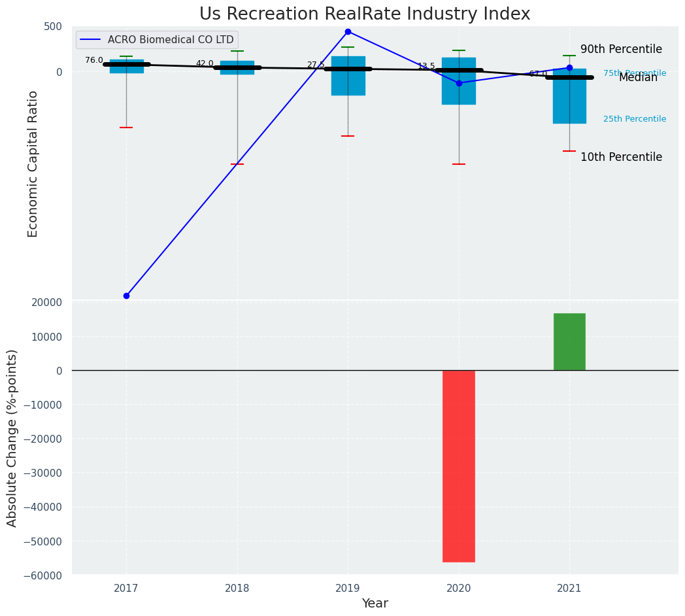Click the 2018 x-axis tick label

coord(237,589)
